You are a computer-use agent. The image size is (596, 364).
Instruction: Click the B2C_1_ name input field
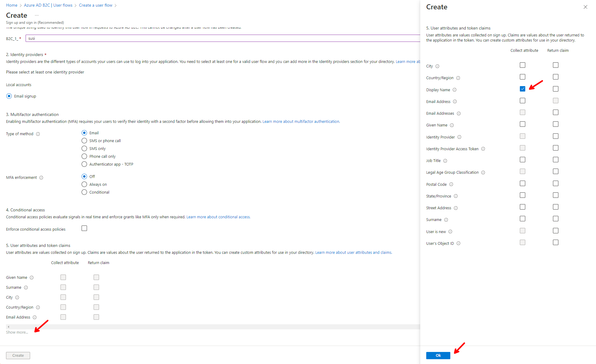pos(223,38)
